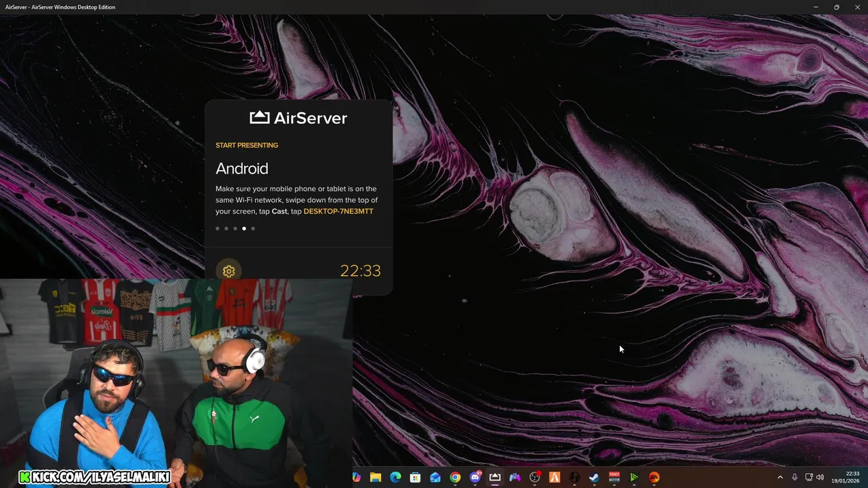Click the Android heading
This screenshot has height=488, width=868.
click(x=242, y=169)
